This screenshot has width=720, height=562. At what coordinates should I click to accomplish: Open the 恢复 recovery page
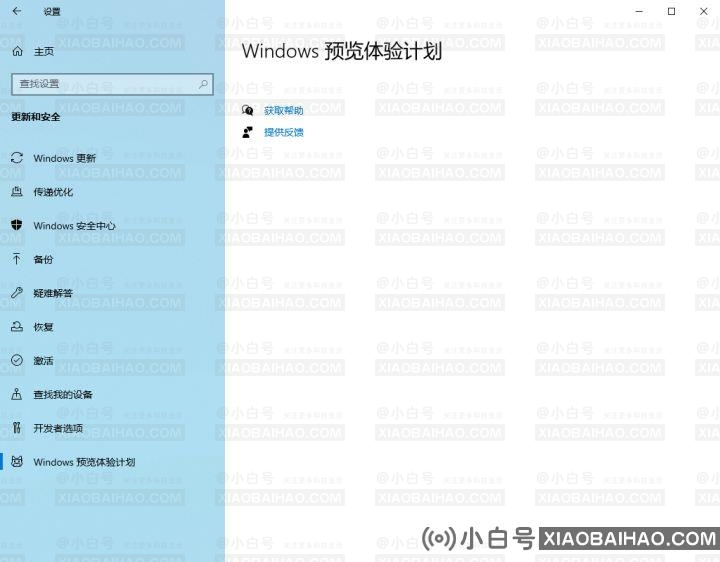tap(43, 327)
